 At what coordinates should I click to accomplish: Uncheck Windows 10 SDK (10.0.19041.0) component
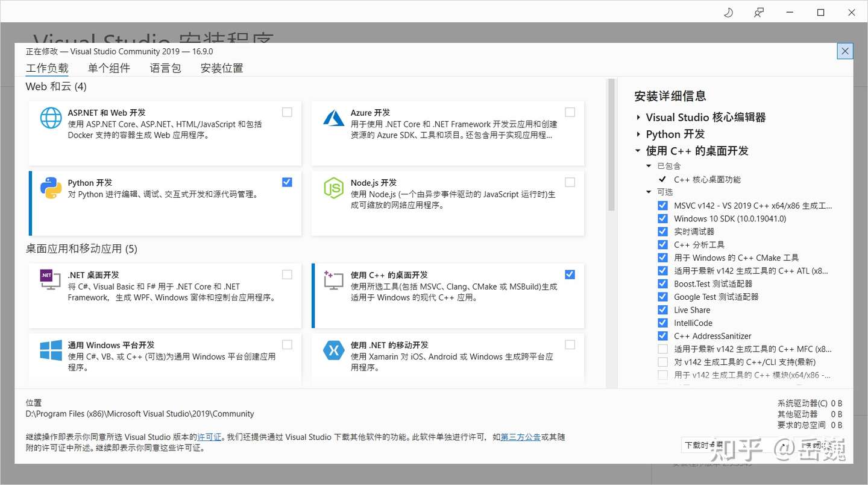coord(662,218)
